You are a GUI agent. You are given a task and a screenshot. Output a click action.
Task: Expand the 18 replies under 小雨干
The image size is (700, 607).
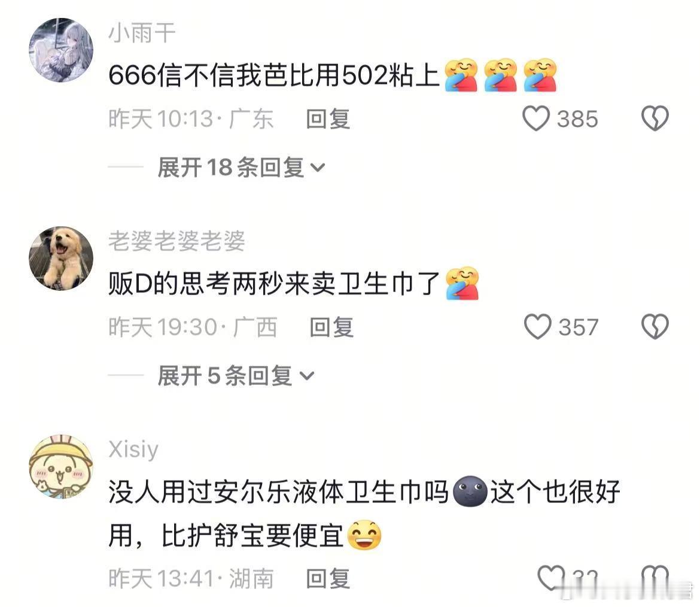click(241, 168)
